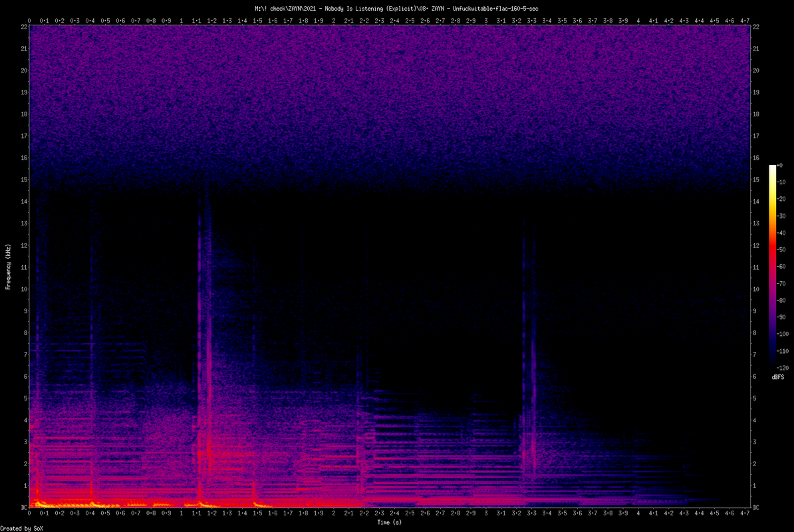Click "12" on the right frequency axis

pyautogui.click(x=756, y=245)
